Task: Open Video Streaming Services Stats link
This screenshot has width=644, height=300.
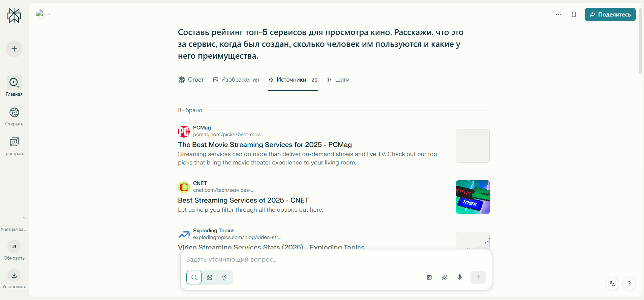Action: [271, 247]
